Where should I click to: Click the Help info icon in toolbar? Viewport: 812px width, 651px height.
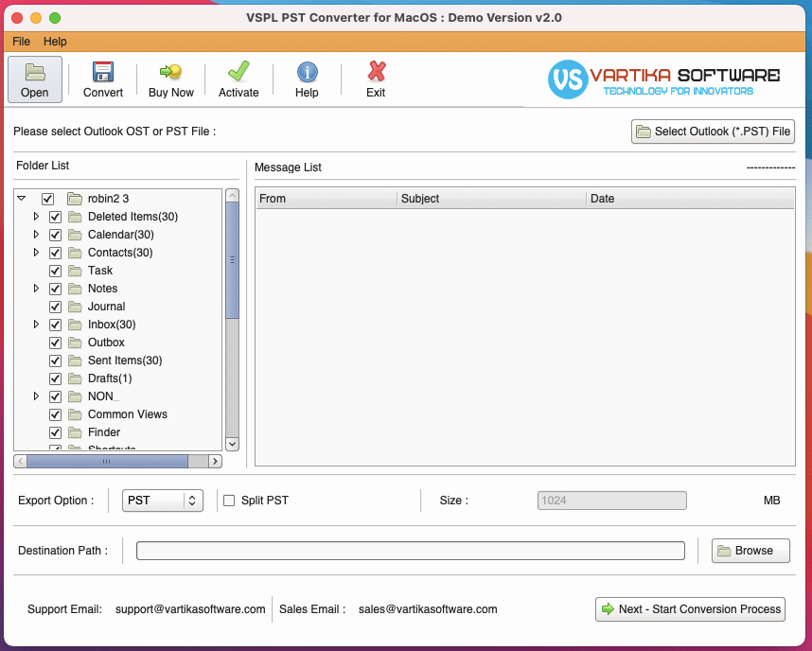(x=307, y=72)
